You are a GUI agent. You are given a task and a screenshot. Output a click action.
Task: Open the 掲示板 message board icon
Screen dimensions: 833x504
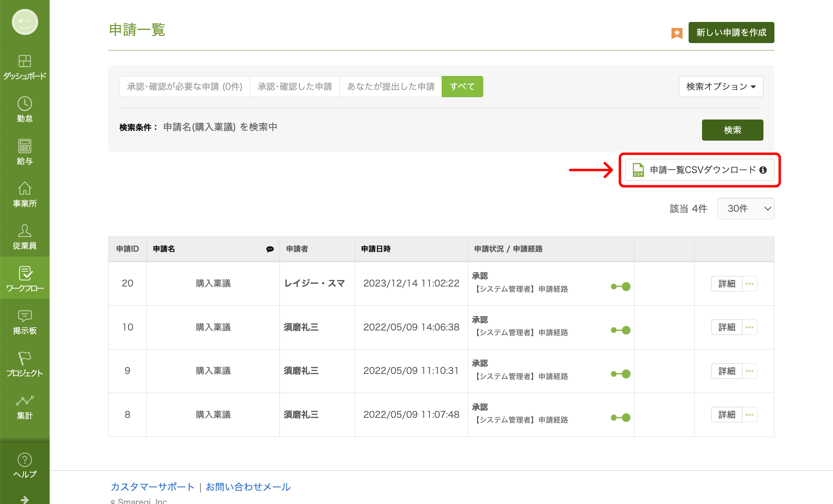[x=25, y=316]
